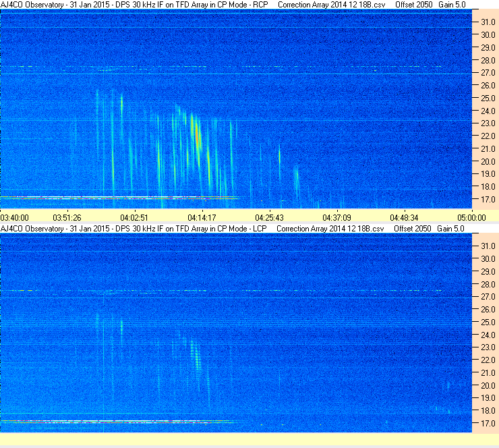Click the 19.0 frequency label on LCP chart

click(x=488, y=398)
